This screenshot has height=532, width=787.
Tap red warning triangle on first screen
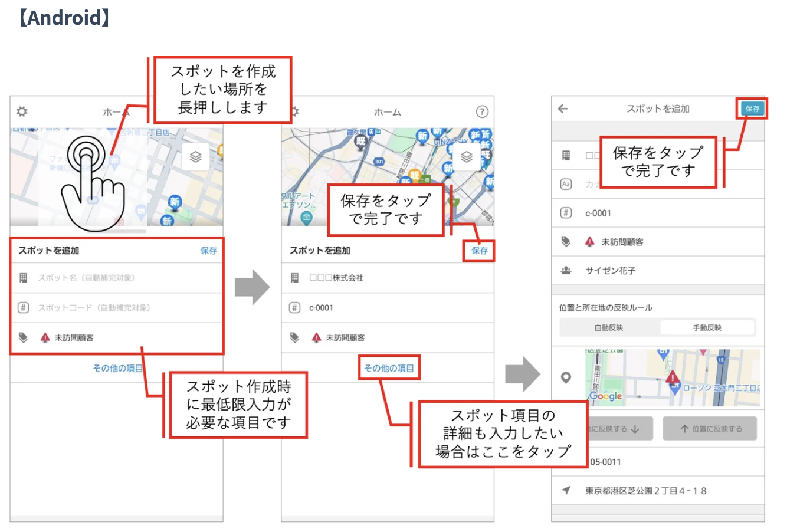[x=45, y=337]
